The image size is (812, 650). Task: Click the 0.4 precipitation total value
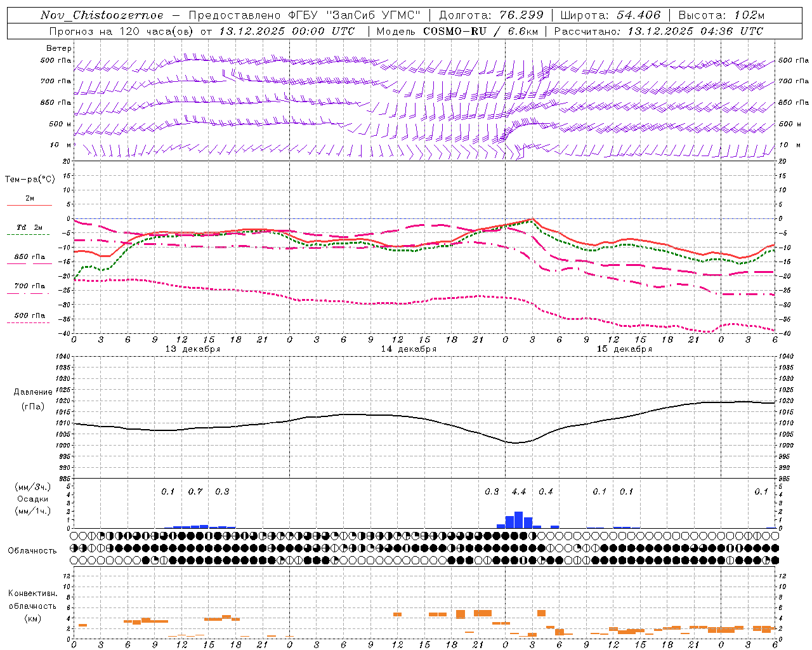[x=546, y=491]
